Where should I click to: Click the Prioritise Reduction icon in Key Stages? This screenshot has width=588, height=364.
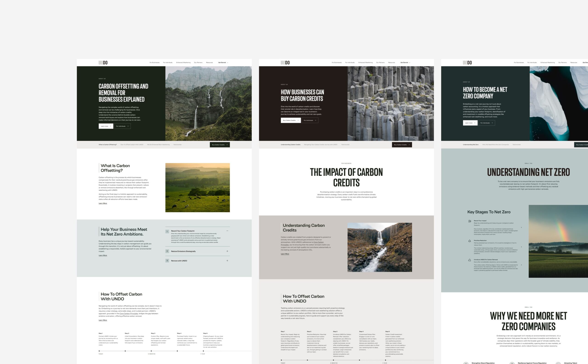(x=469, y=241)
